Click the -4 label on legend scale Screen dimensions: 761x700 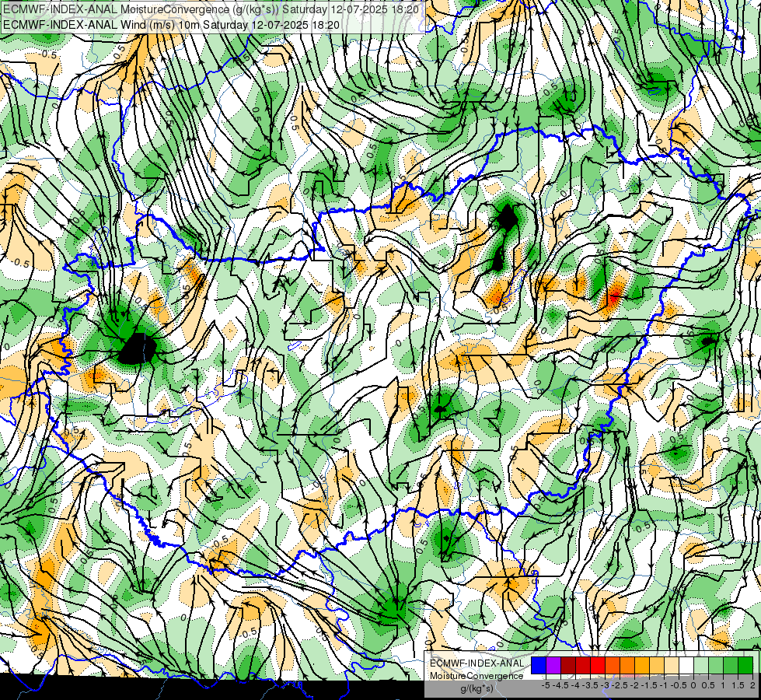click(x=575, y=685)
